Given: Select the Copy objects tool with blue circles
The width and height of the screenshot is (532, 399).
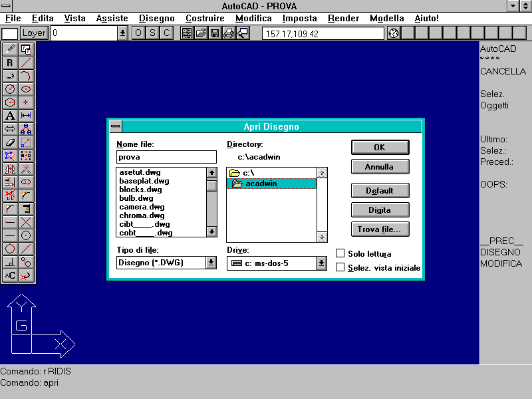Looking at the screenshot, I should [26, 129].
